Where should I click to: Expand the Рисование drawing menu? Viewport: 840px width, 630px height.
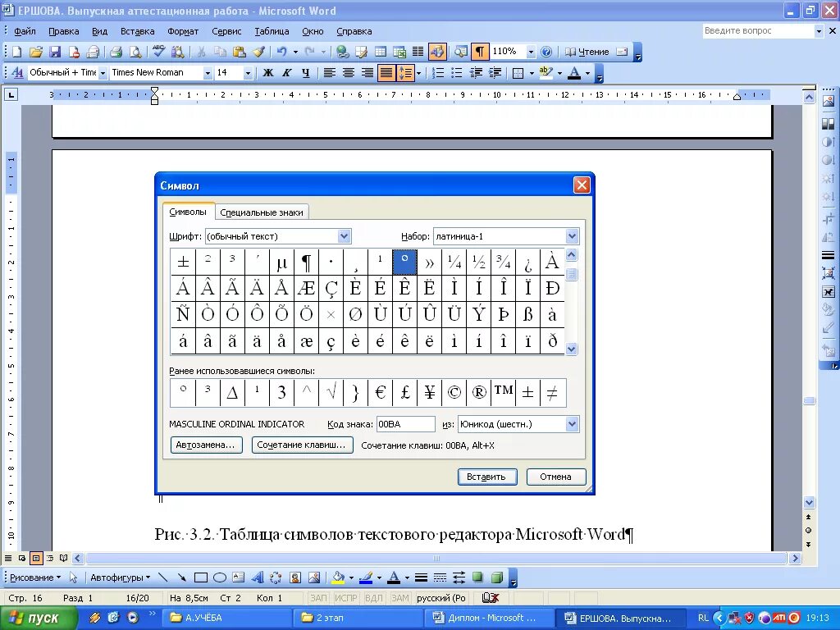(x=34, y=577)
